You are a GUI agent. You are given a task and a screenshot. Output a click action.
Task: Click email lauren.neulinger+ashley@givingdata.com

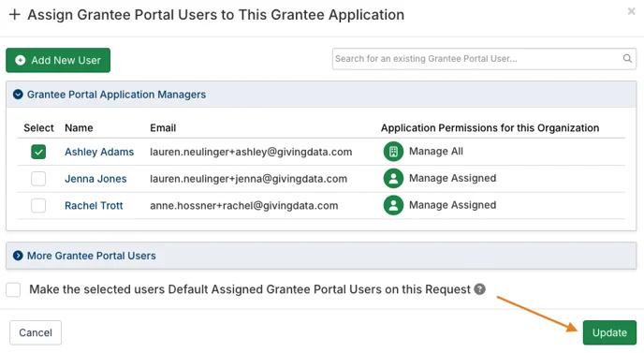pos(251,152)
